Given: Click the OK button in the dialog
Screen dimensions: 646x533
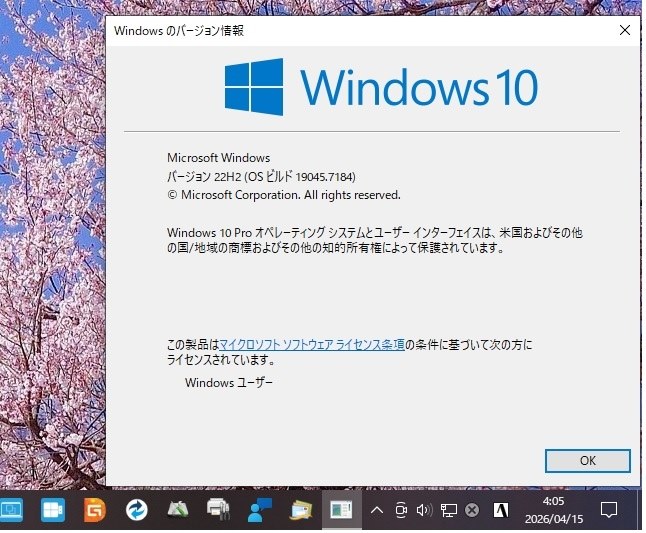Looking at the screenshot, I should click(587, 461).
